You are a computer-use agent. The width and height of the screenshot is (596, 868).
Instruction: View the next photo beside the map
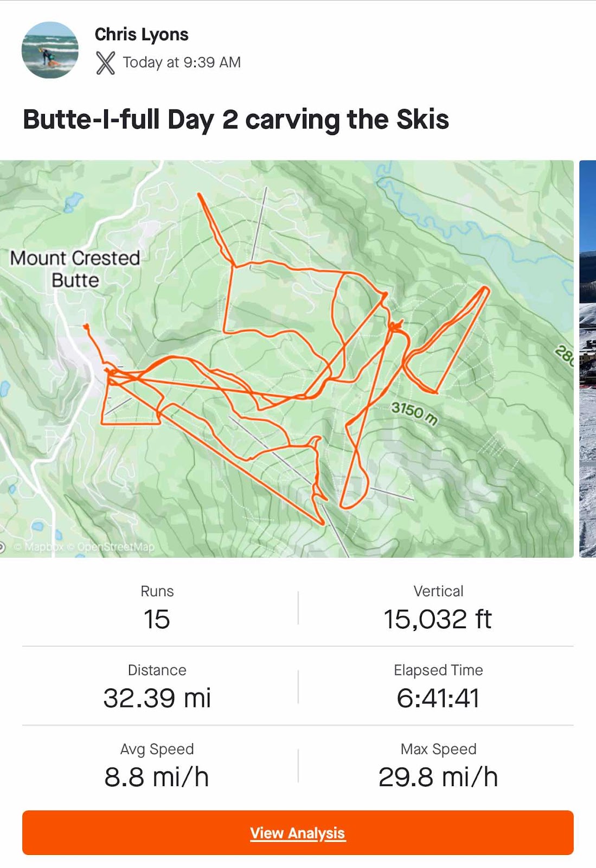click(x=588, y=359)
